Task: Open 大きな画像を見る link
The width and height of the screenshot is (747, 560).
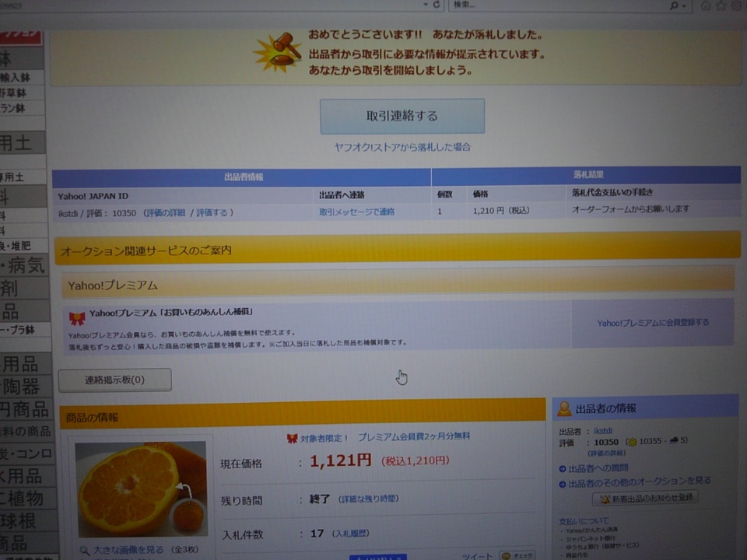Action: [128, 550]
